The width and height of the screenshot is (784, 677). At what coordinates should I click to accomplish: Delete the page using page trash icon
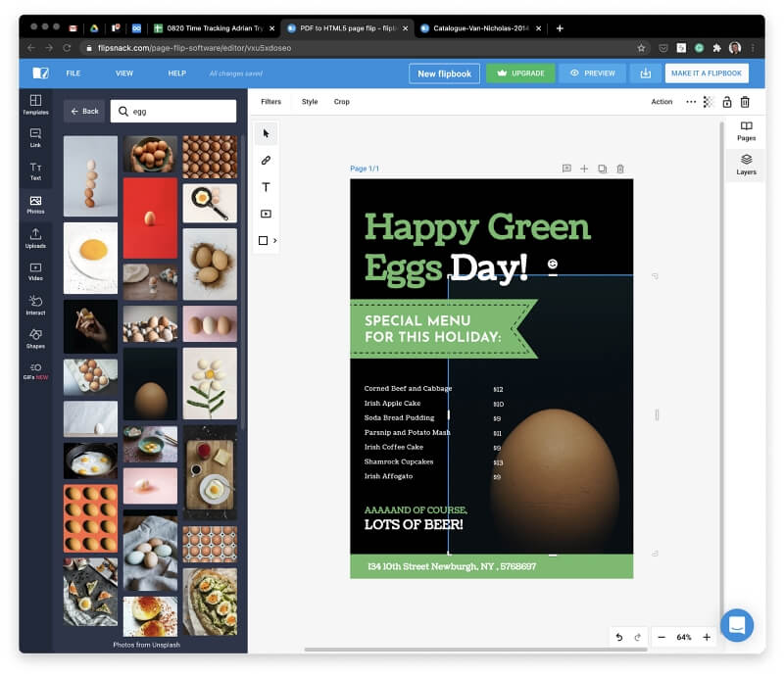[620, 169]
